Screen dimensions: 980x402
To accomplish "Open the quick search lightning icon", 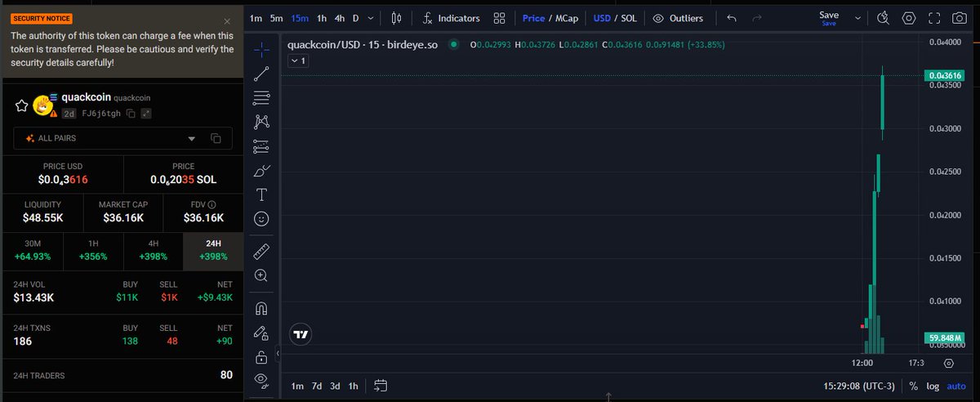I will coord(883,18).
